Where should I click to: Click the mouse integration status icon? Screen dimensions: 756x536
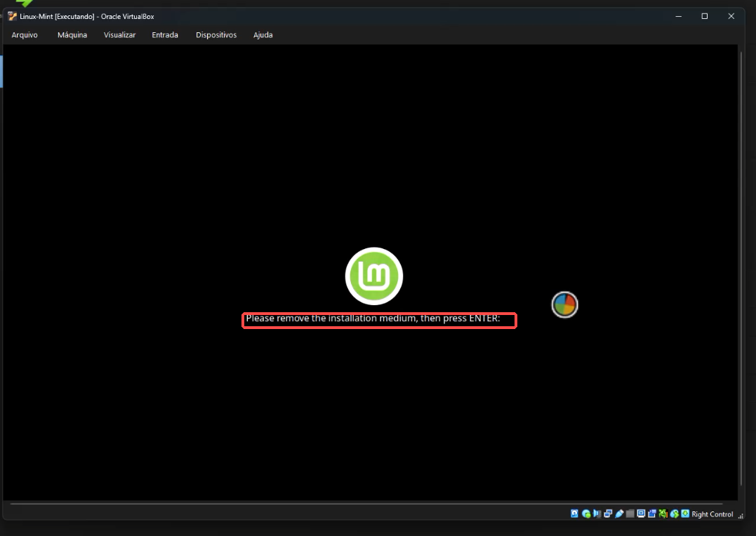pos(674,514)
